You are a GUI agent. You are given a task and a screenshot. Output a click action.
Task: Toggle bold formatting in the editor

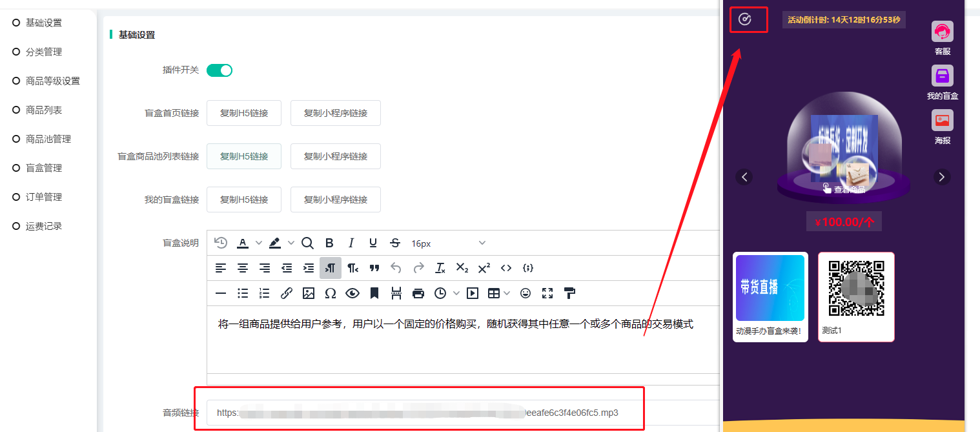pyautogui.click(x=329, y=243)
